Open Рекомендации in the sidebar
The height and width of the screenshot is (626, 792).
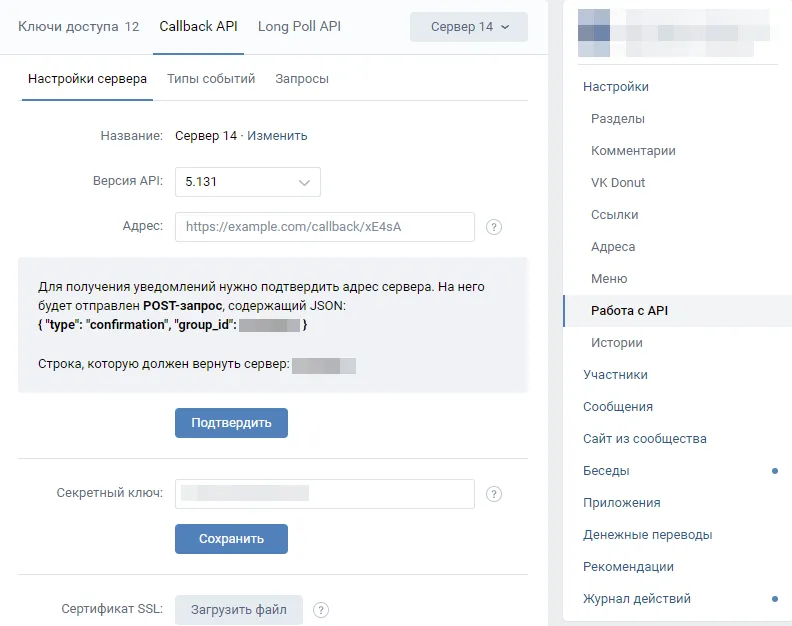tap(628, 567)
